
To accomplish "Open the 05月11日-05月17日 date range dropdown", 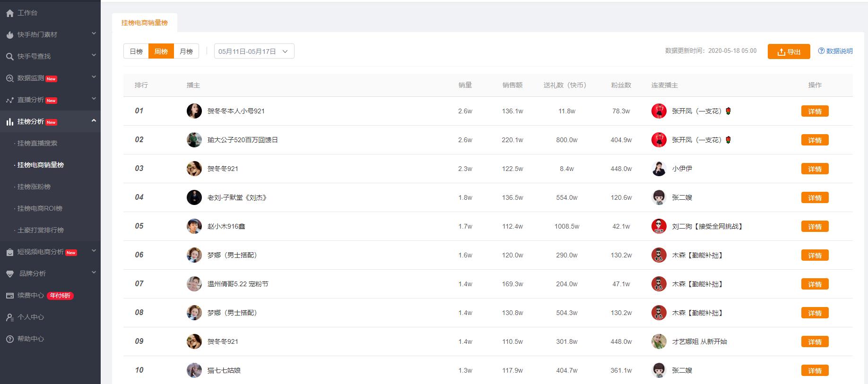I will click(254, 51).
